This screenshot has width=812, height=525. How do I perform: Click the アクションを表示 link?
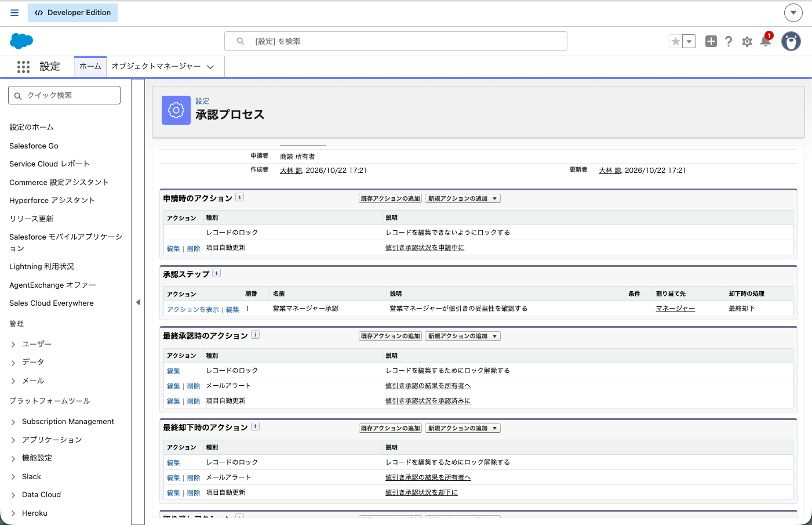pyautogui.click(x=193, y=310)
